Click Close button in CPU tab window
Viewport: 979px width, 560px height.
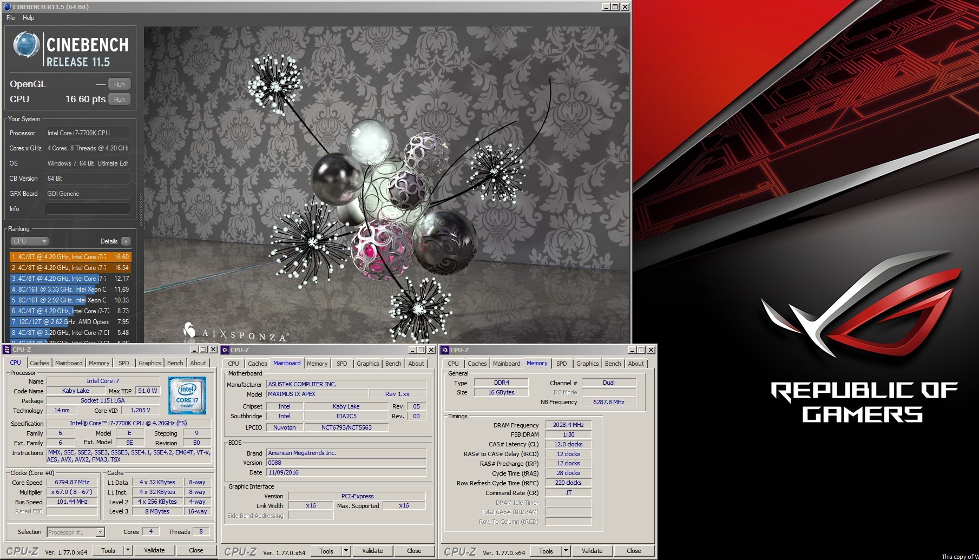[x=196, y=550]
